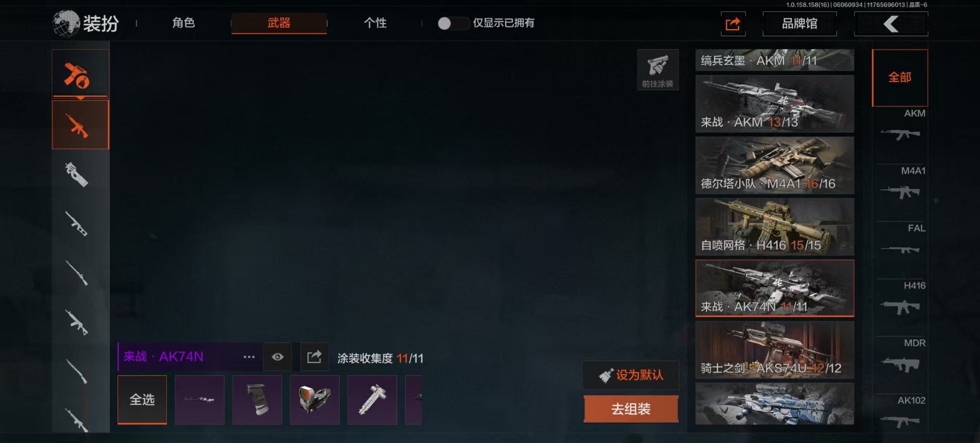Open the 前往涂装 paint gun icon
Image resolution: width=980 pixels, height=443 pixels.
657,69
